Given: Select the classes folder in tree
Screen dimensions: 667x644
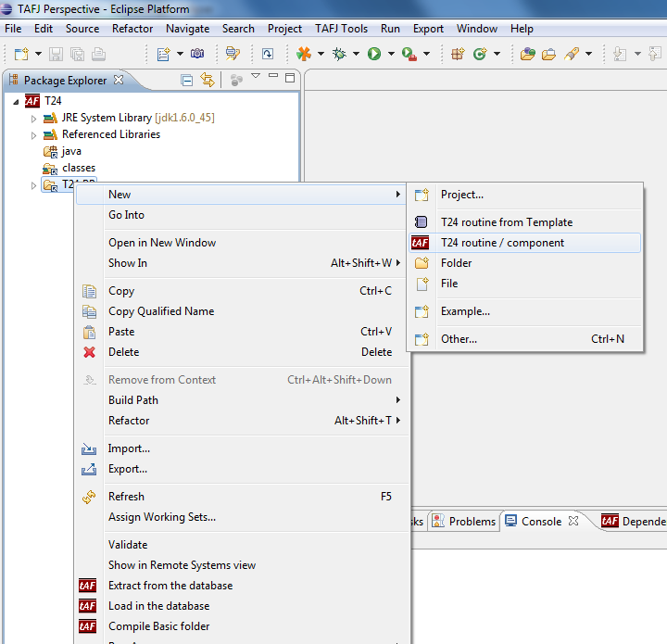Looking at the screenshot, I should (79, 168).
